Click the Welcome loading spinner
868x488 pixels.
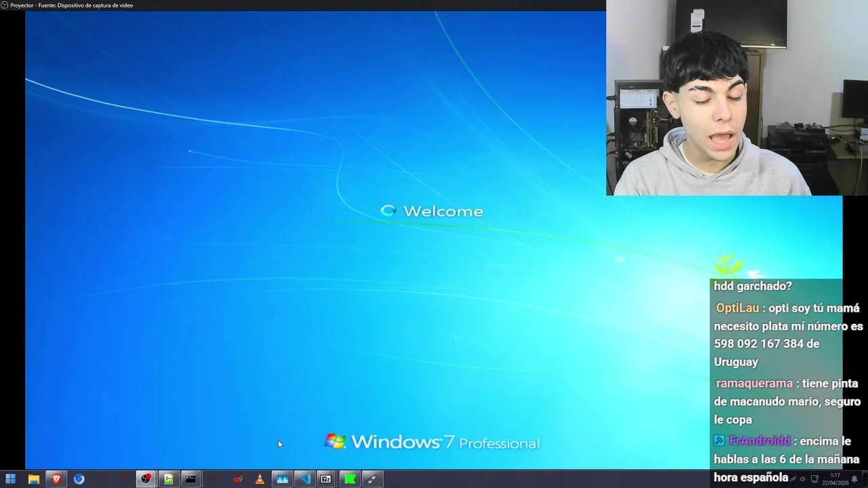(388, 211)
